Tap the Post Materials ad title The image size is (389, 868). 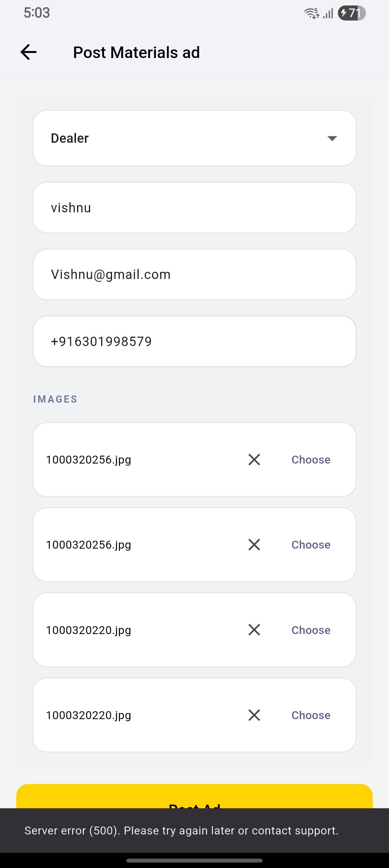(x=137, y=53)
